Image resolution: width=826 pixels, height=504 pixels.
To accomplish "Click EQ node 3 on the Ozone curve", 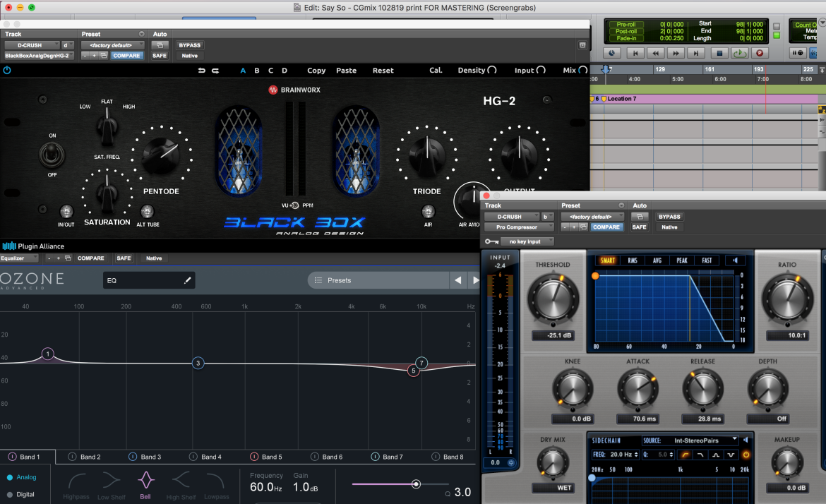I will 198,363.
